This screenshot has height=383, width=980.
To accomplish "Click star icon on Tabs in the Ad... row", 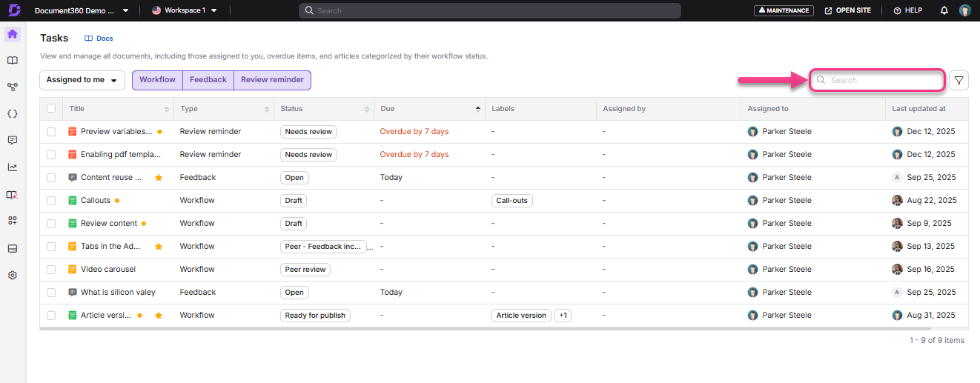I will pos(159,247).
